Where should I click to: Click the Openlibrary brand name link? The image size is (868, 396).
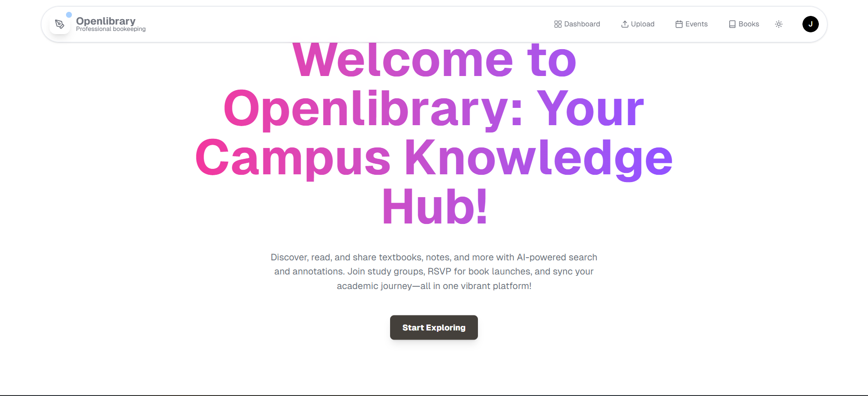tap(106, 20)
